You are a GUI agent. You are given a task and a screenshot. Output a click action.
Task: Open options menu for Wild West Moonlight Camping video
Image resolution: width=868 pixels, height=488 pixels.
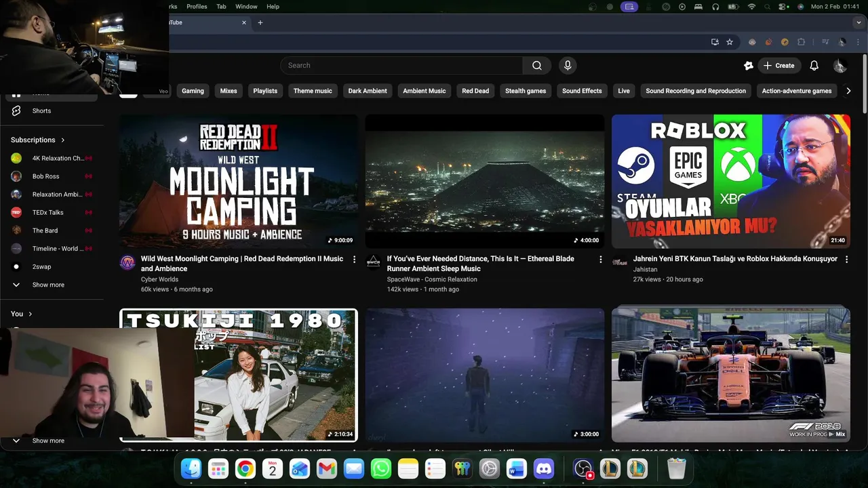[354, 260]
